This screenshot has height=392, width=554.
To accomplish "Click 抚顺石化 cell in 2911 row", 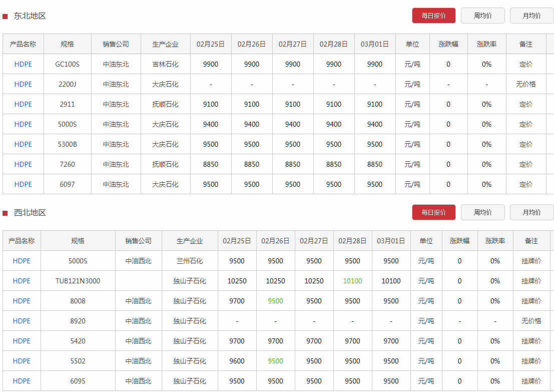I will (x=165, y=104).
